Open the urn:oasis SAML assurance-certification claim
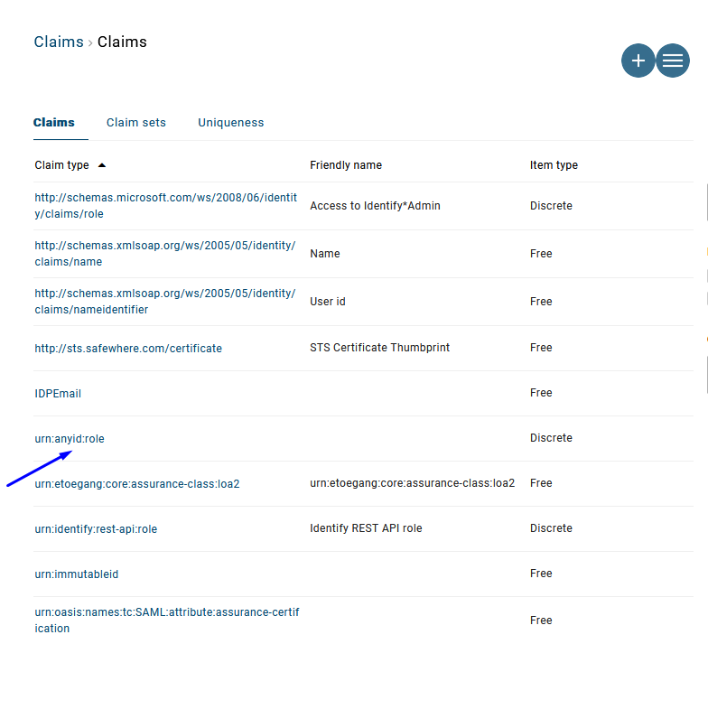Screen dimensions: 708x728 (166, 621)
